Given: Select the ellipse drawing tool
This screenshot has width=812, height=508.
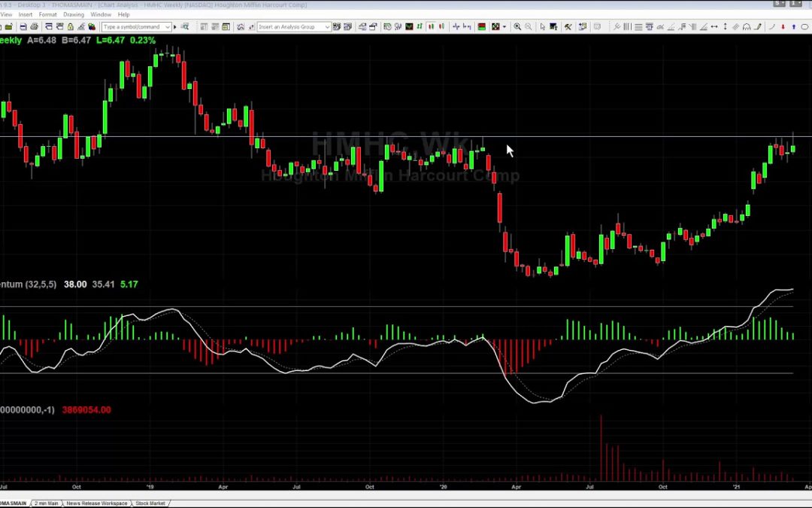Looking at the screenshot, I should 804,26.
